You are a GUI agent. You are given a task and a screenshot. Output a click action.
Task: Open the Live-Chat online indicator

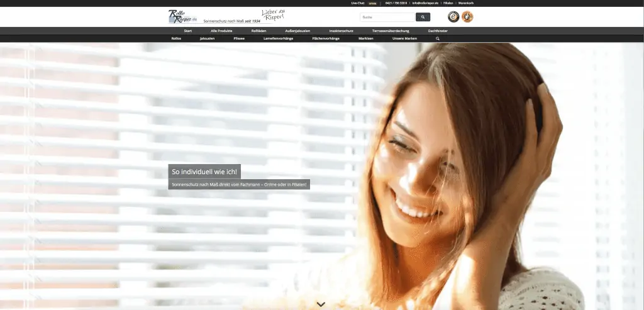pyautogui.click(x=372, y=3)
